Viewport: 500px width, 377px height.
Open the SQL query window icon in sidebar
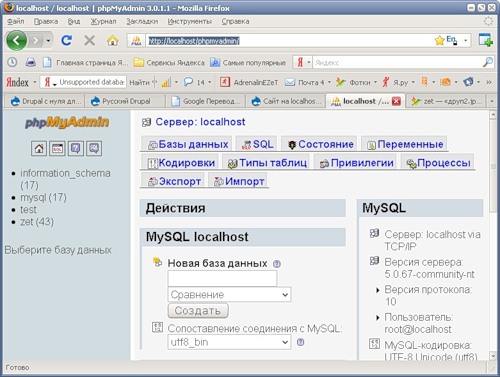(x=57, y=148)
